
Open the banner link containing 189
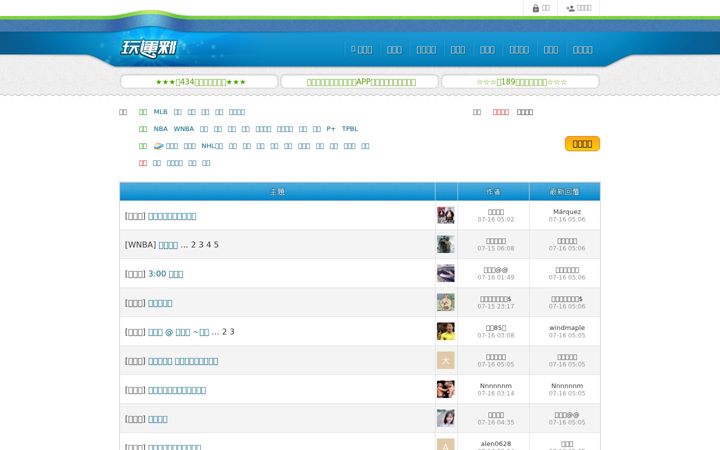coord(520,82)
